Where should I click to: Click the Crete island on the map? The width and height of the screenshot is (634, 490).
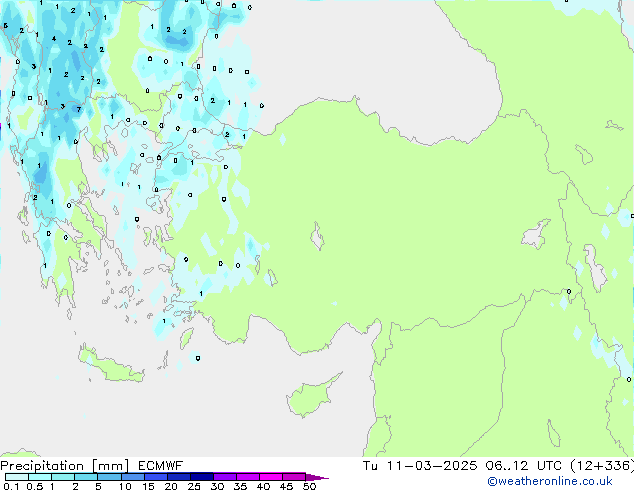[x=110, y=365]
